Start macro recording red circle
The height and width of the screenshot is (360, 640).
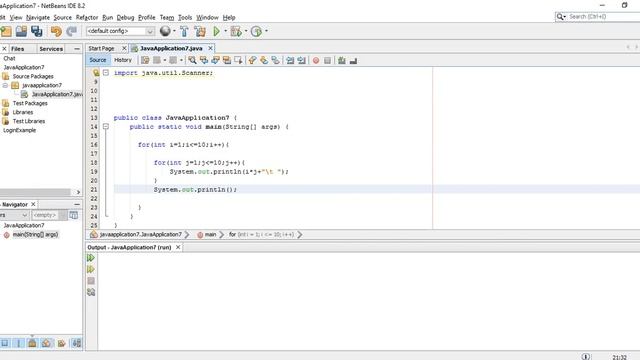coord(316,60)
